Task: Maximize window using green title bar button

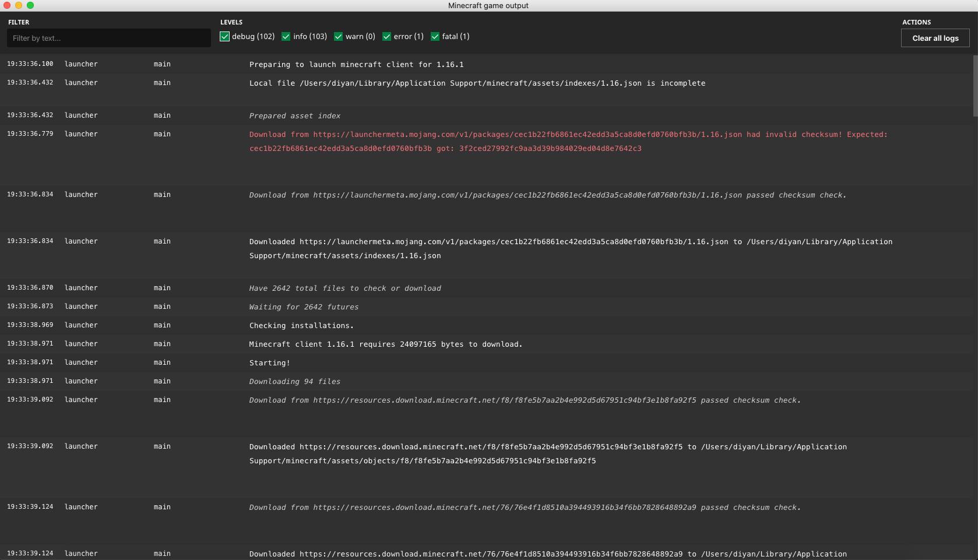Action: pyautogui.click(x=30, y=5)
